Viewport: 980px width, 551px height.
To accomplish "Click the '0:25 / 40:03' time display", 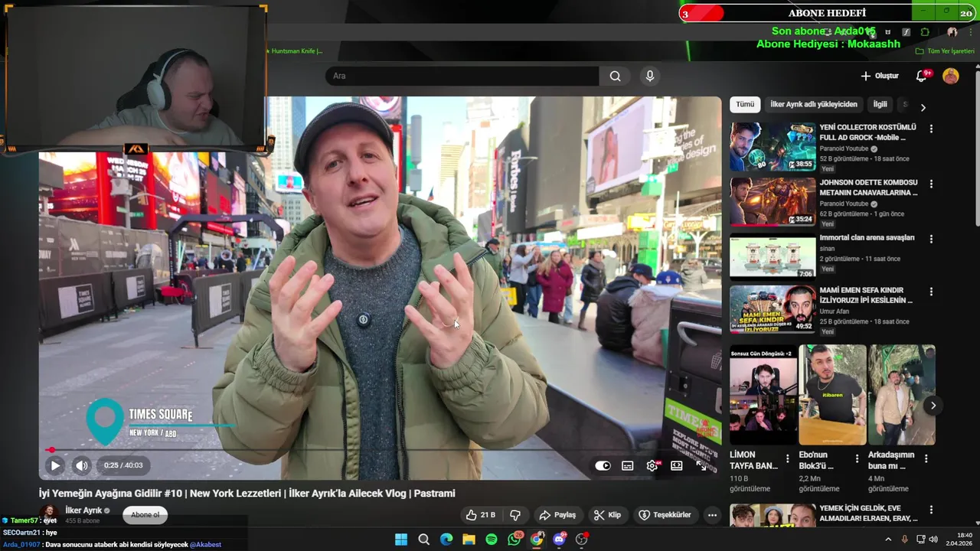I will point(123,465).
